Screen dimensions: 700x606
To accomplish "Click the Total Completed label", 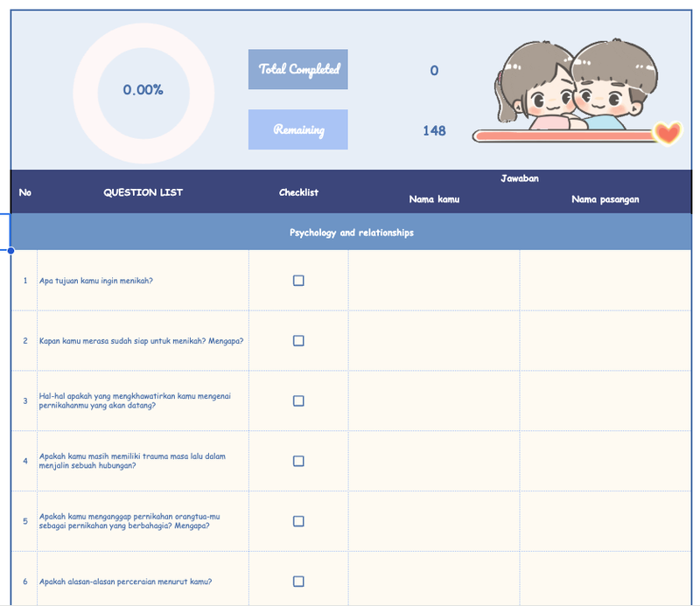I will coord(298,69).
